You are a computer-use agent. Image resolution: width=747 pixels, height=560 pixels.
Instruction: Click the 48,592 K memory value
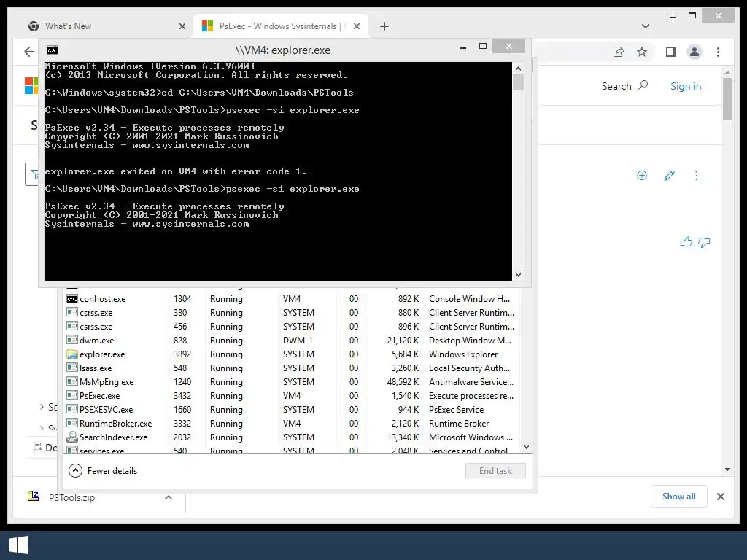[x=403, y=382]
